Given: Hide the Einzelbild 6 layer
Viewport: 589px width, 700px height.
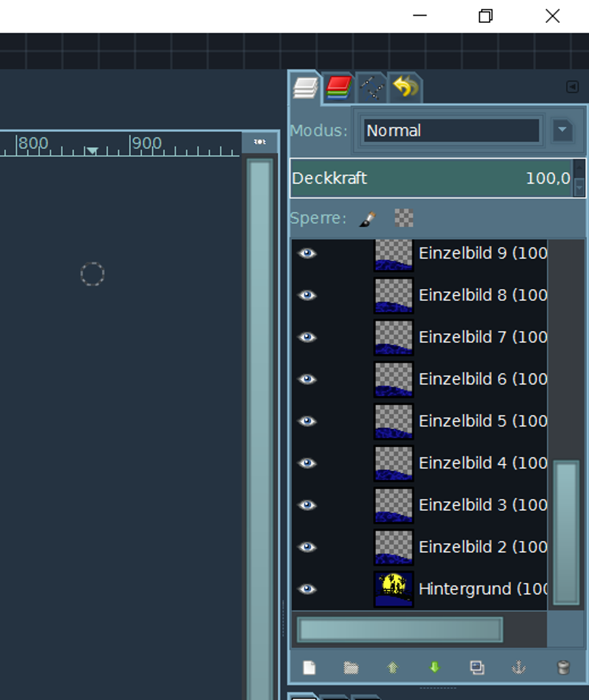Looking at the screenshot, I should (x=307, y=379).
